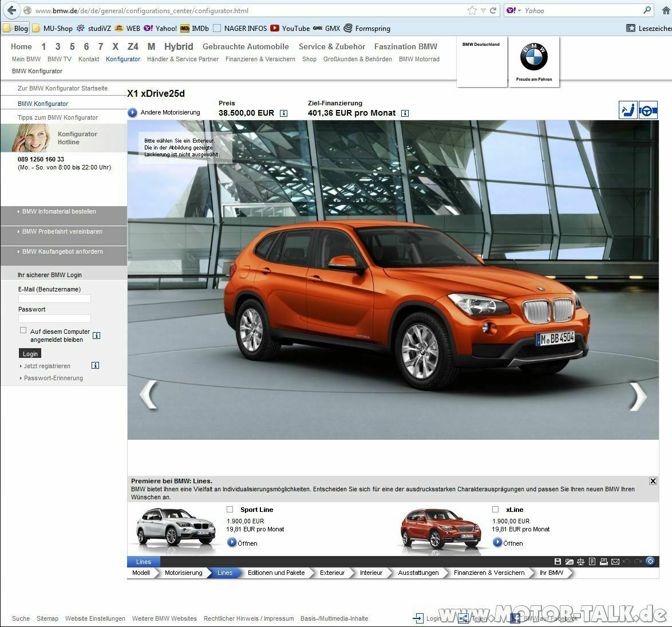Compare configurations using the scales icon
Image resolution: width=672 pixels, height=627 pixels.
coord(581,562)
